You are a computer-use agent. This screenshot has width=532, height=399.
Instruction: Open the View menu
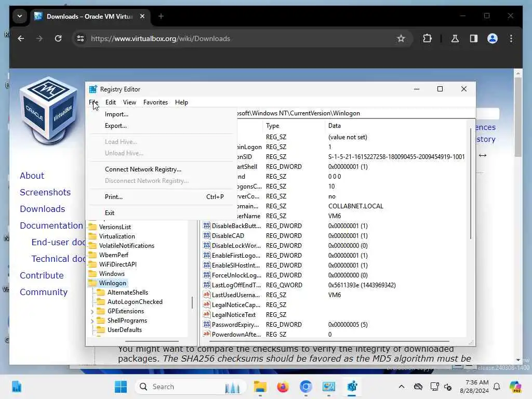coord(129,102)
